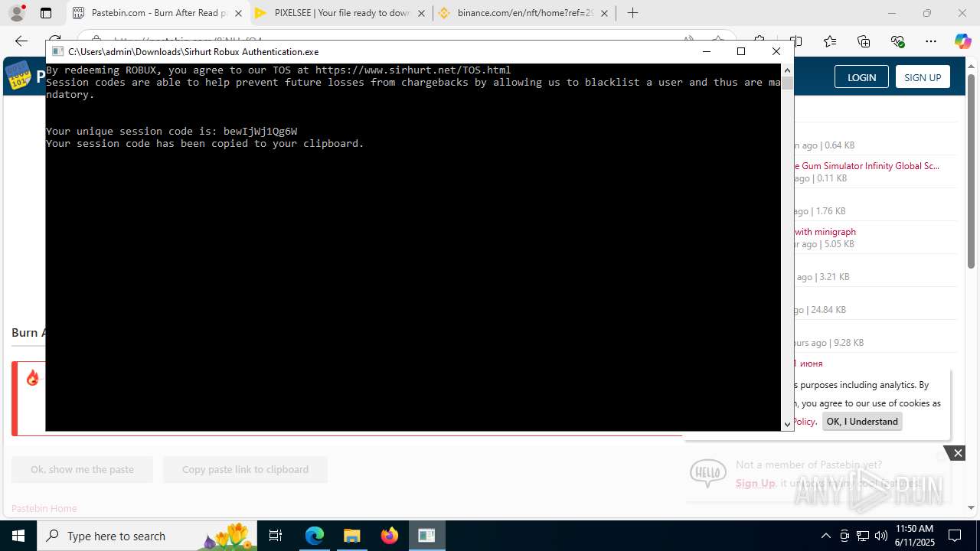The height and width of the screenshot is (551, 980).
Task: Open a new browser tab
Action: [632, 13]
